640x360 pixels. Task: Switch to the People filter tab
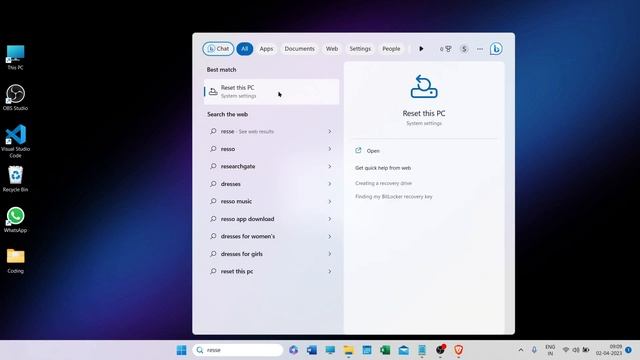click(x=391, y=49)
